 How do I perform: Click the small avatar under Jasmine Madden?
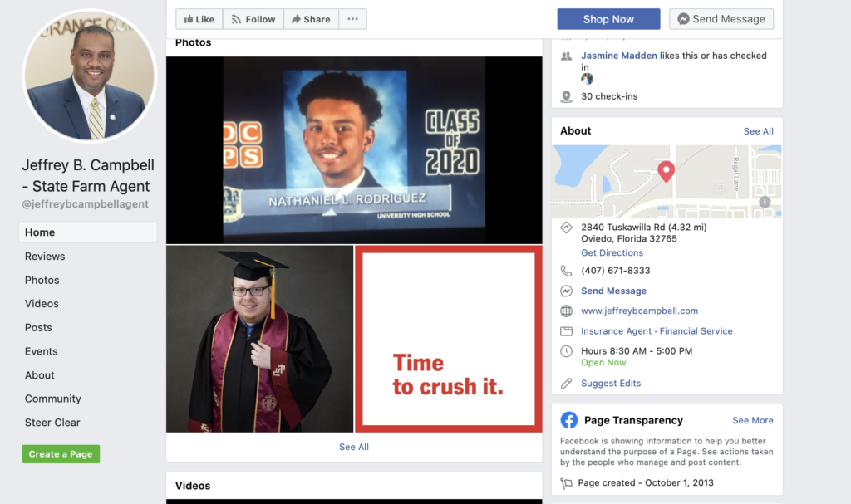click(x=587, y=79)
